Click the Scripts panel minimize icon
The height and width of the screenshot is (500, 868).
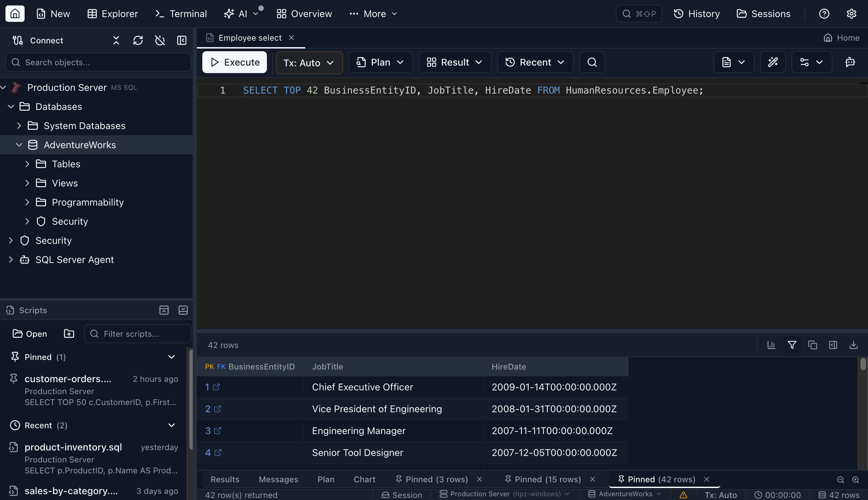[183, 310]
